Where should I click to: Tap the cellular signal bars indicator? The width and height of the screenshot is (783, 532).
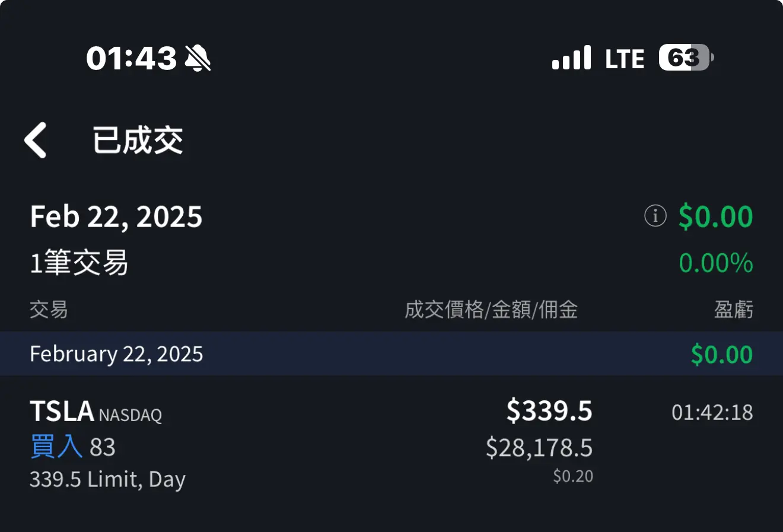[x=571, y=58]
